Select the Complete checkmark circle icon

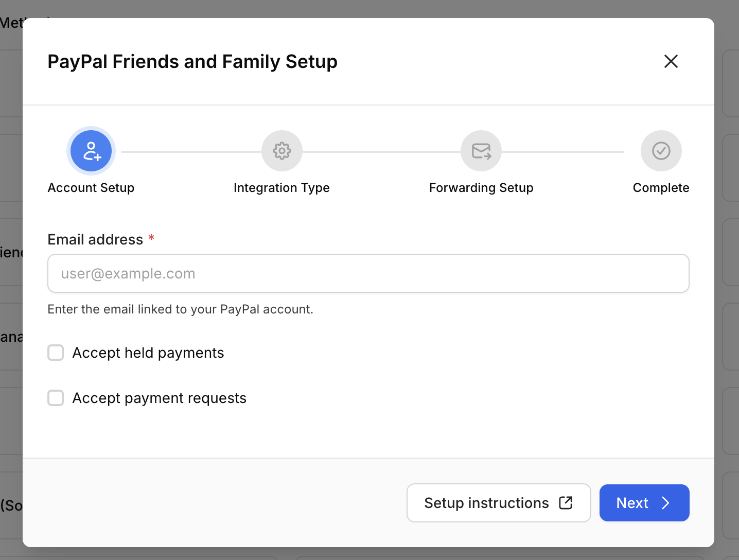[x=661, y=151]
